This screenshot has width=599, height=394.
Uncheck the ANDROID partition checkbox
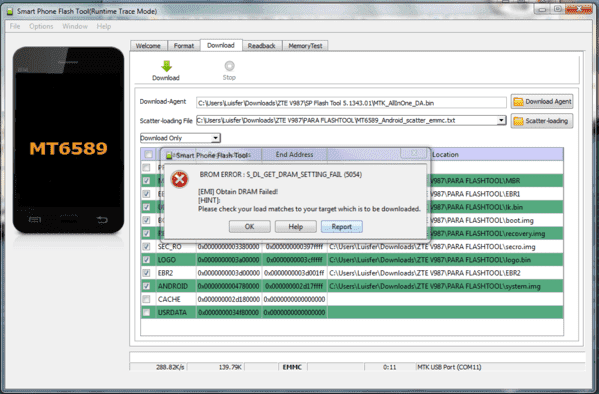point(146,286)
